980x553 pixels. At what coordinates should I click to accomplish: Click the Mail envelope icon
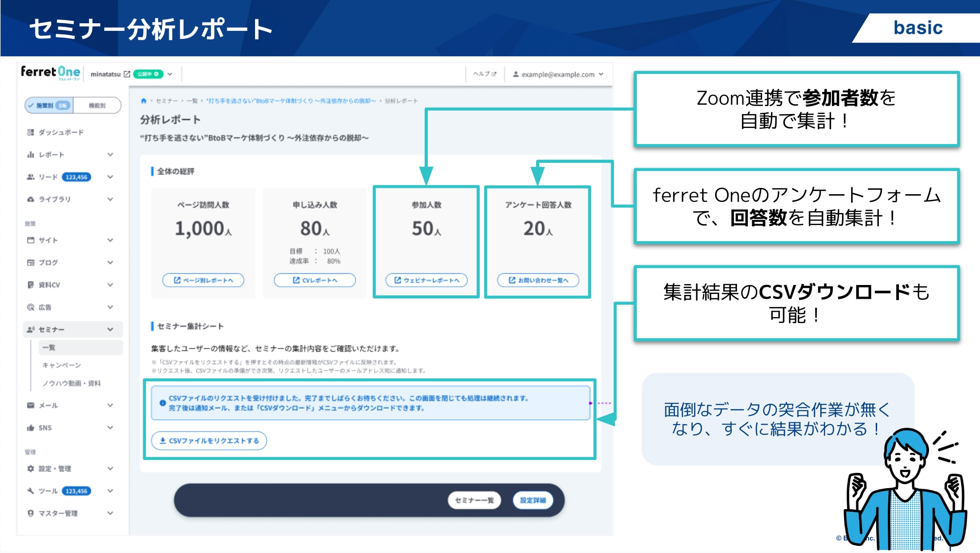click(30, 405)
